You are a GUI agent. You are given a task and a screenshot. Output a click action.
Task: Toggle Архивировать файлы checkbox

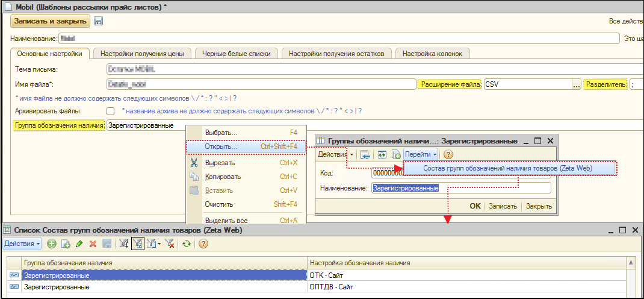[x=110, y=111]
